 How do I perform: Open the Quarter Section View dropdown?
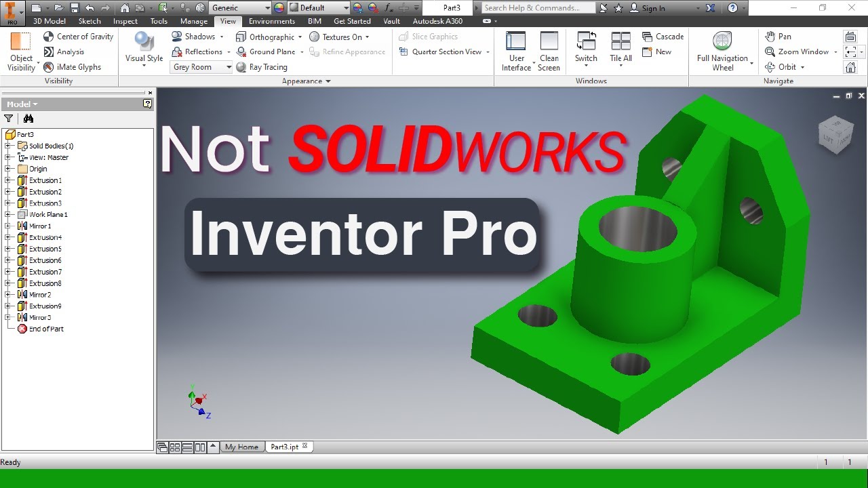pos(444,52)
